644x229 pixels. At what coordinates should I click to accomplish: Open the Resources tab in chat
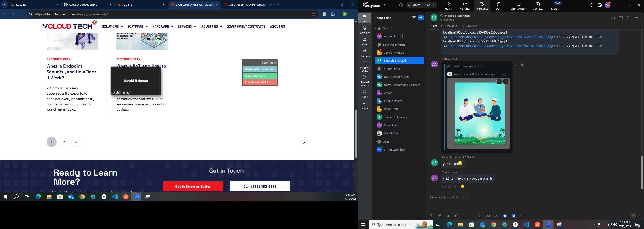(449, 26)
